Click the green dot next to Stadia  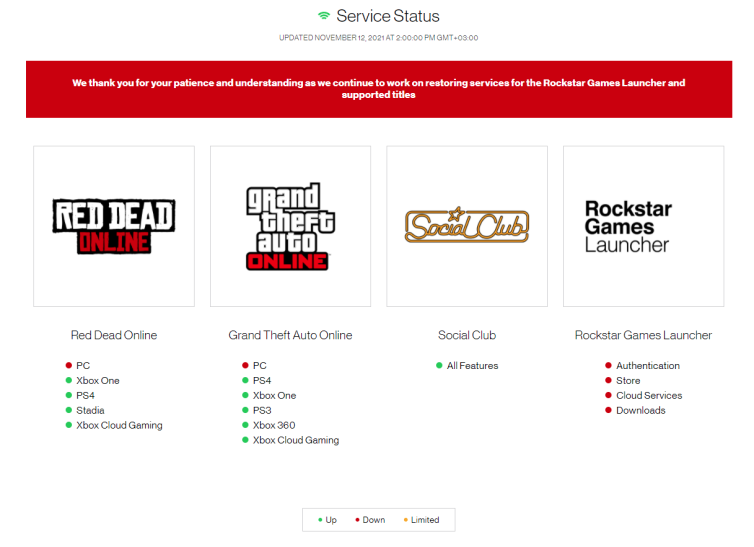tap(69, 410)
